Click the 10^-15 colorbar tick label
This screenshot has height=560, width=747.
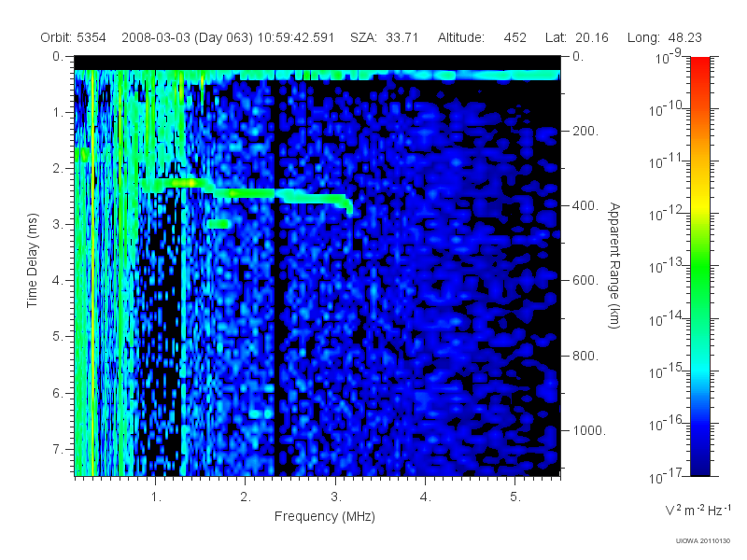tap(667, 371)
